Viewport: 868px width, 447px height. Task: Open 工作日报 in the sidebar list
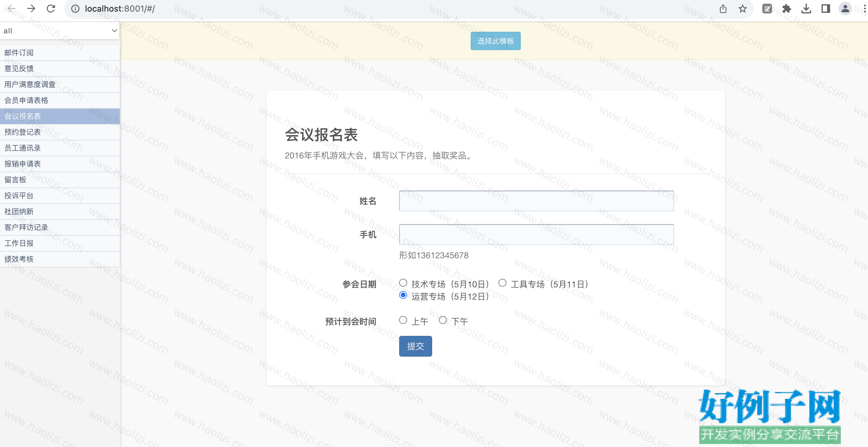click(x=60, y=243)
